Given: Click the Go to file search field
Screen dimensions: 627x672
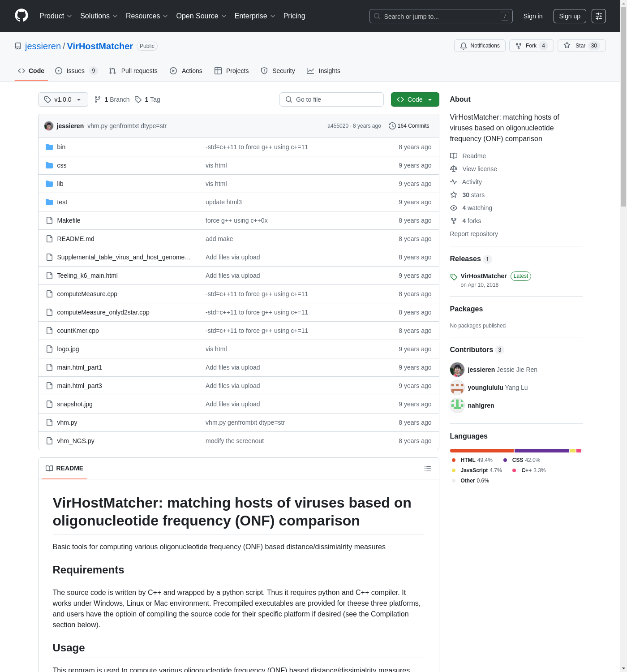Looking at the screenshot, I should [332, 99].
